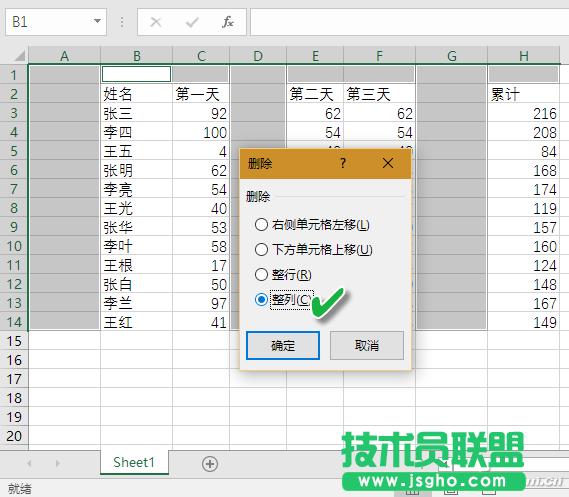The height and width of the screenshot is (497, 569).
Task: Close the 删除 dialog
Action: tap(388, 163)
